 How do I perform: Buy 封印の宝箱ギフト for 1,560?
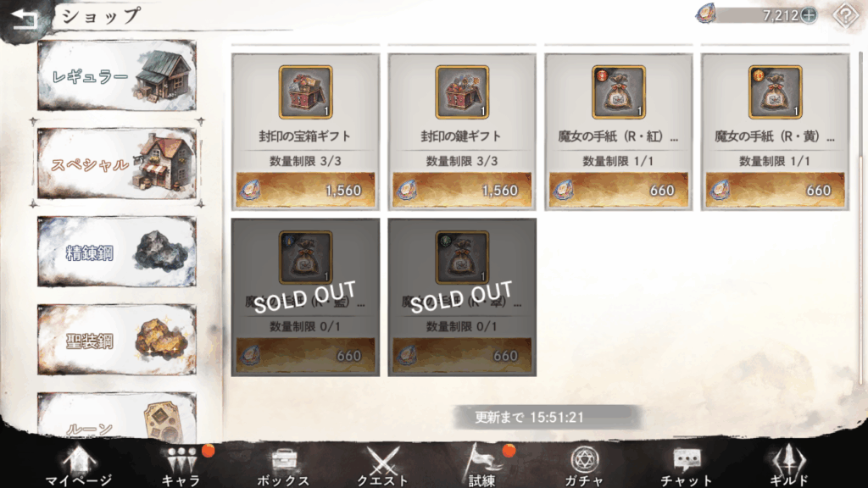(305, 190)
